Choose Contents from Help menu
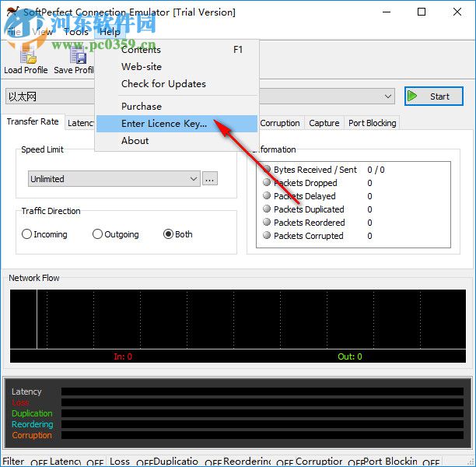The width and height of the screenshot is (476, 467). tap(177, 50)
